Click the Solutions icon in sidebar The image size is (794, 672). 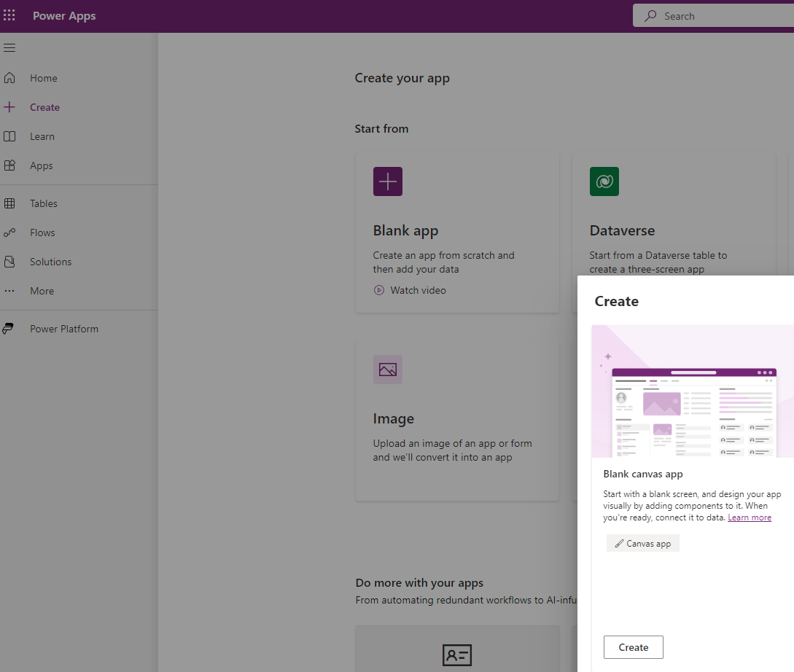pos(9,262)
